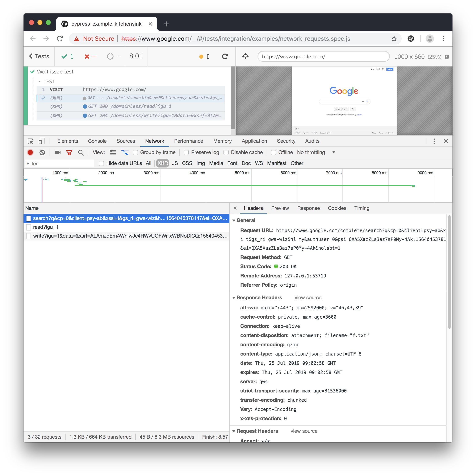Collapse the General section triangle
Viewport: 476px width, 476px height.
(x=234, y=221)
